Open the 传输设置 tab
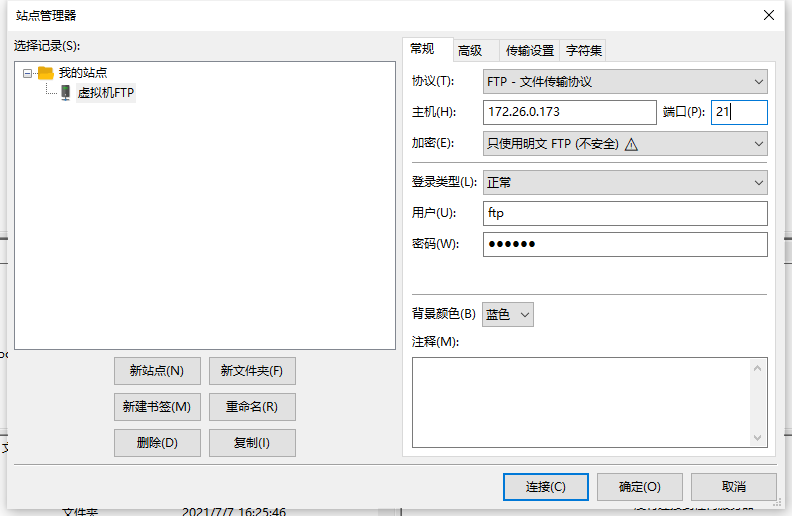 point(530,50)
